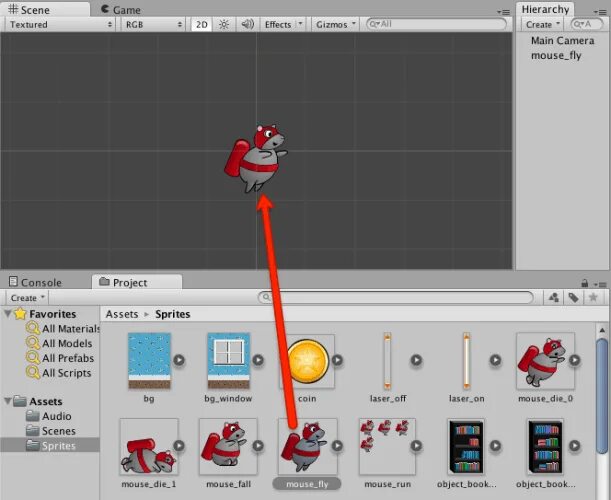This screenshot has width=611, height=500.
Task: Select the Hierarchy tab
Action: (545, 9)
